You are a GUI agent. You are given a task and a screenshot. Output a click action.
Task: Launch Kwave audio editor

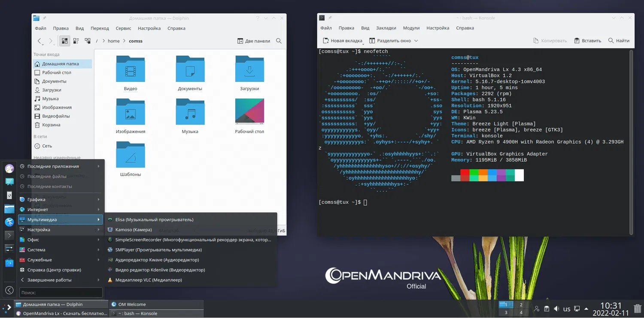point(191,260)
